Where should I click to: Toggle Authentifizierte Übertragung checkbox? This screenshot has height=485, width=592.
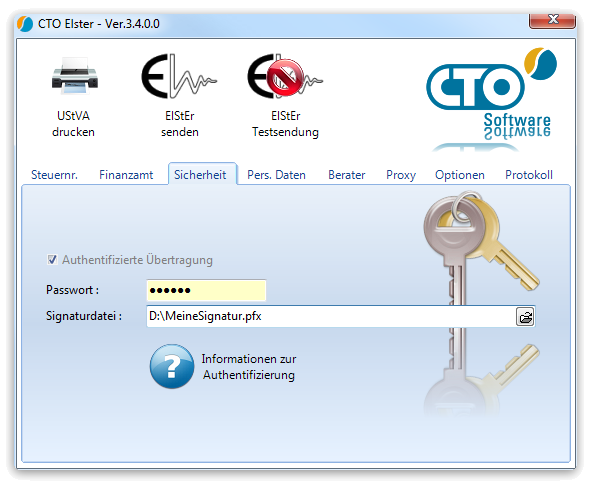(52, 260)
